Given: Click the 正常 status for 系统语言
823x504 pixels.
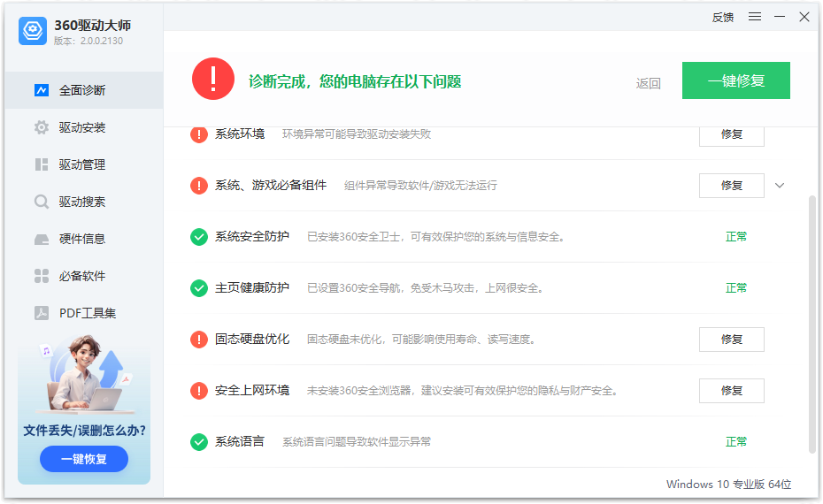Looking at the screenshot, I should click(736, 442).
